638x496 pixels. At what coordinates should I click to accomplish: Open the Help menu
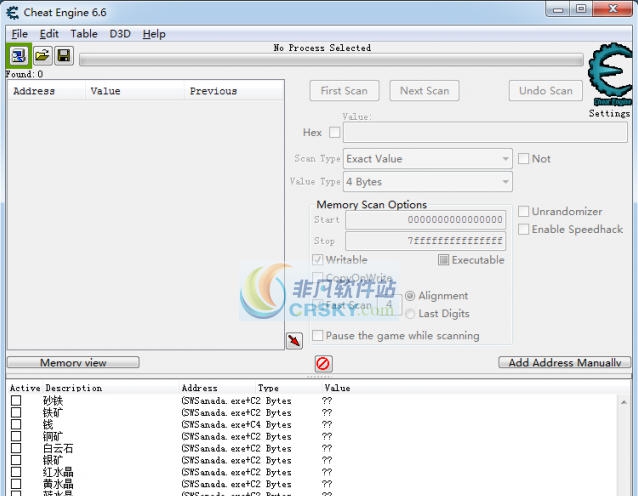click(154, 34)
